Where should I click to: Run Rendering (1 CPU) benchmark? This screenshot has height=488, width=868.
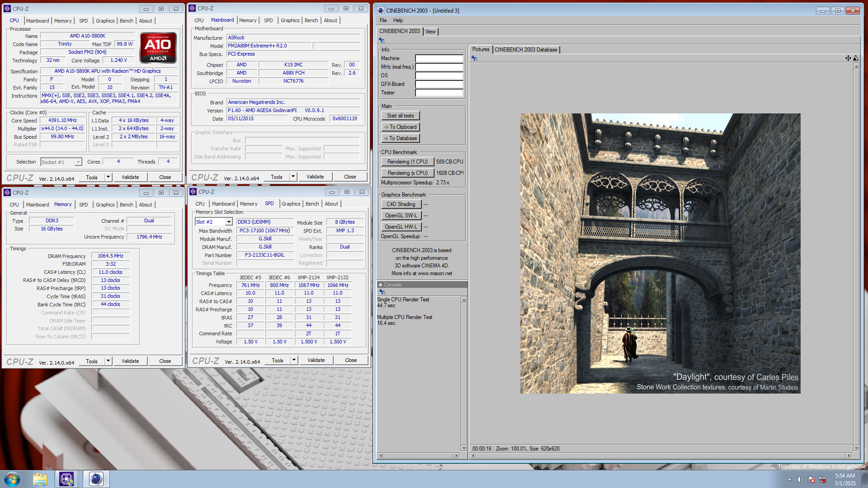click(x=407, y=162)
